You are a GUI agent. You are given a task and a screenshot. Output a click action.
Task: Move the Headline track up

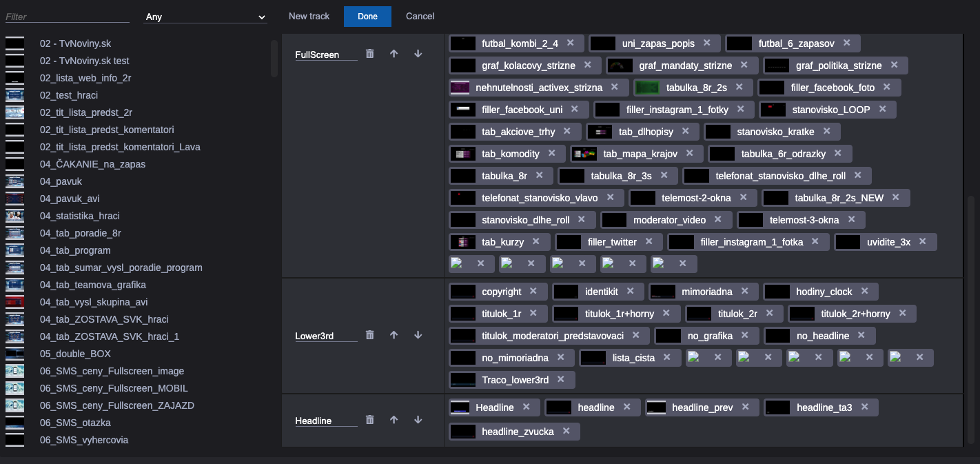pos(394,420)
